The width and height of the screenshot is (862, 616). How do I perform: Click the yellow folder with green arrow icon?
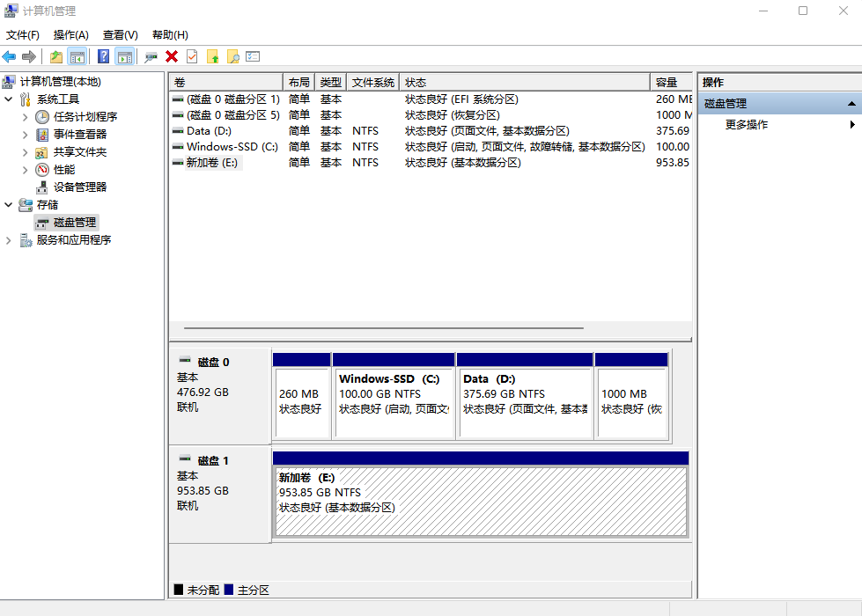tap(213, 56)
